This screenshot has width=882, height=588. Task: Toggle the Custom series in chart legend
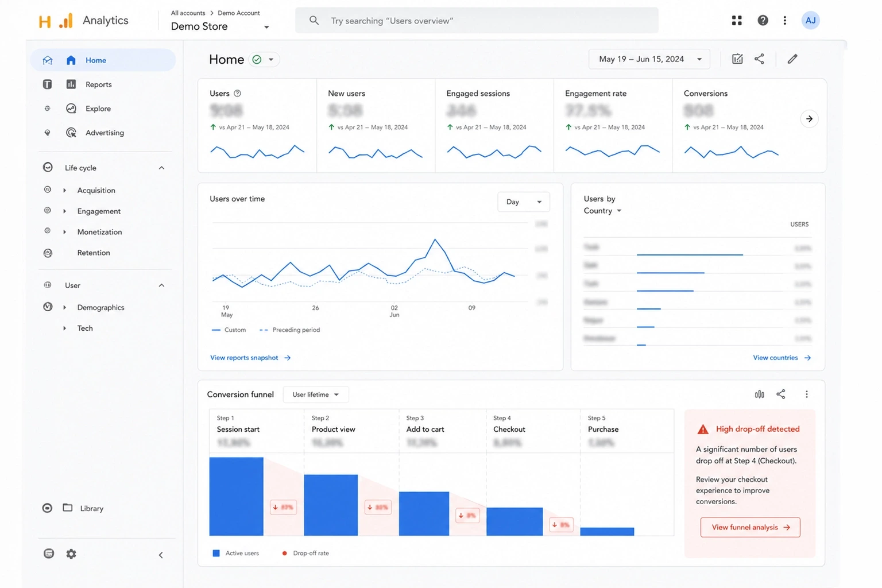click(229, 330)
